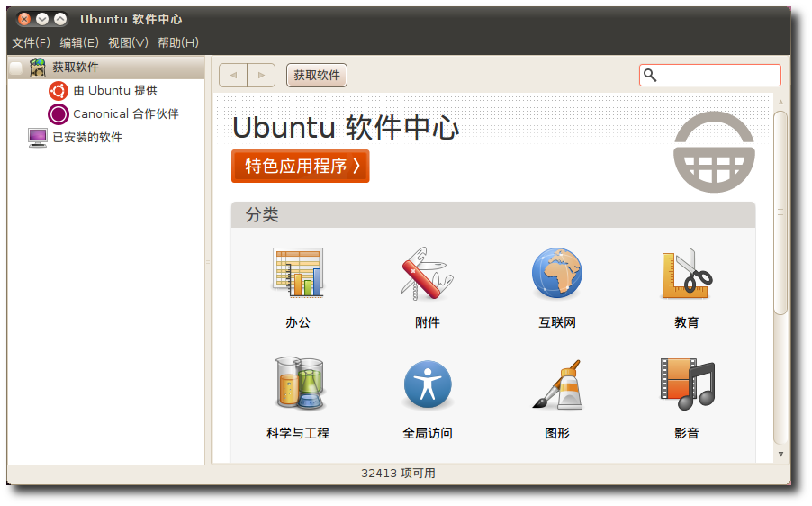The image size is (812, 506).
Task: Open the 编辑(E) menu
Action: [79, 42]
